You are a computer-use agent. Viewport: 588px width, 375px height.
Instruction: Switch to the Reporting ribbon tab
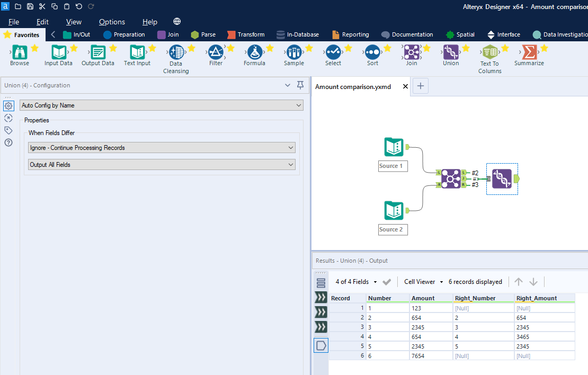point(350,34)
